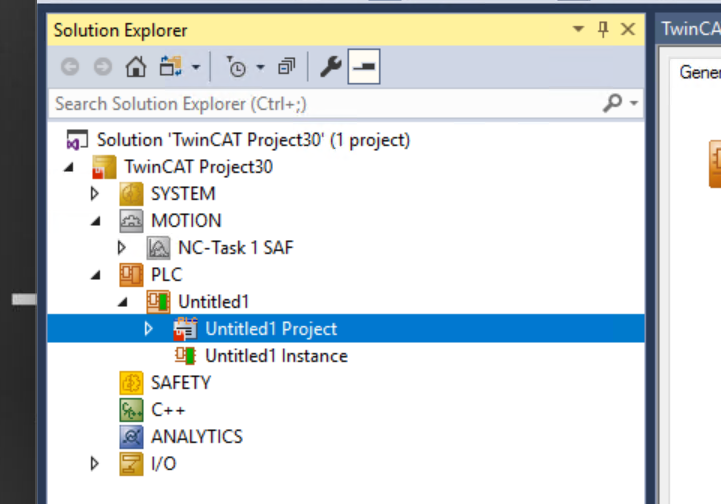This screenshot has height=504, width=721.
Task: Click the Untitled1 PLC icon
Action: tap(158, 302)
